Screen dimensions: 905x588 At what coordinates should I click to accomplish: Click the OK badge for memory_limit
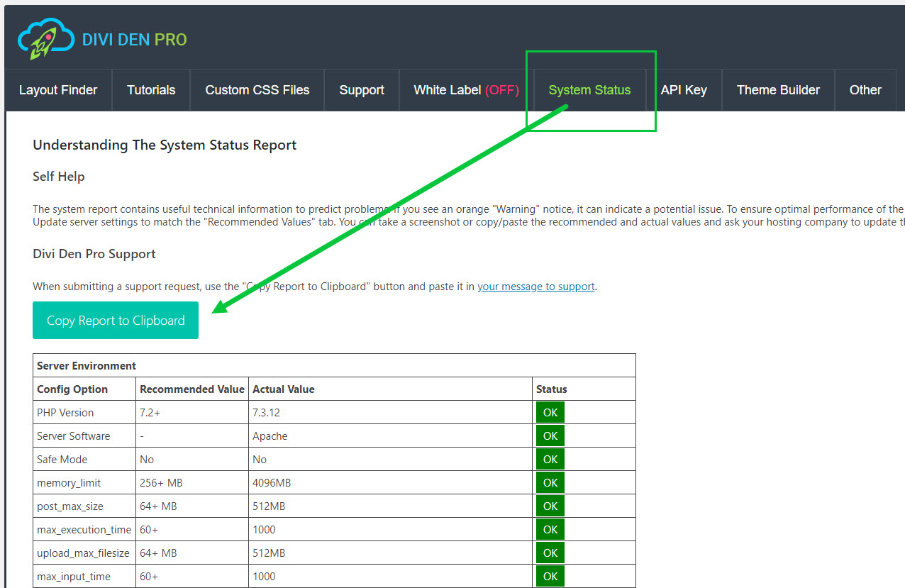pos(550,483)
